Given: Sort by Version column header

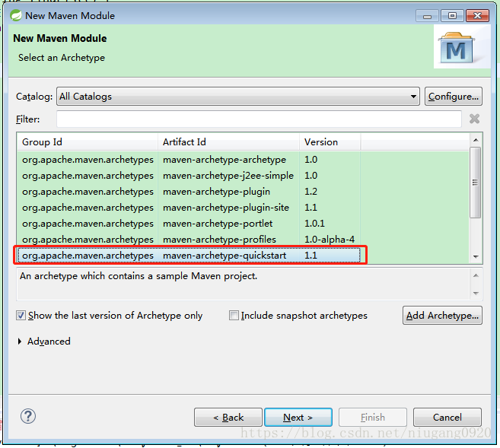Looking at the screenshot, I should coord(330,141).
